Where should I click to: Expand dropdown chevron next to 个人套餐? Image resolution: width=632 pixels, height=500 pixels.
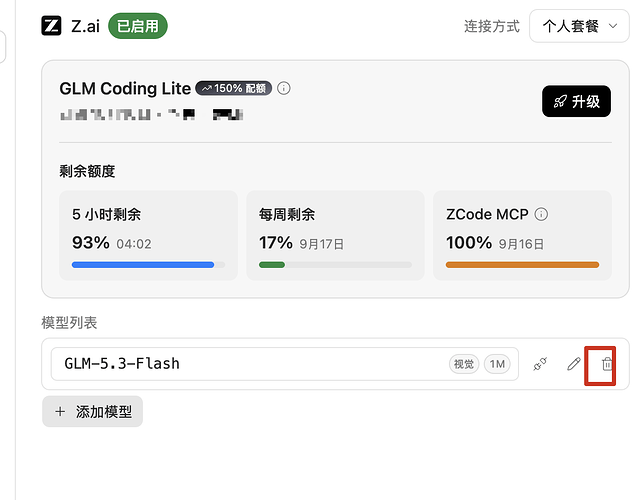(613, 26)
